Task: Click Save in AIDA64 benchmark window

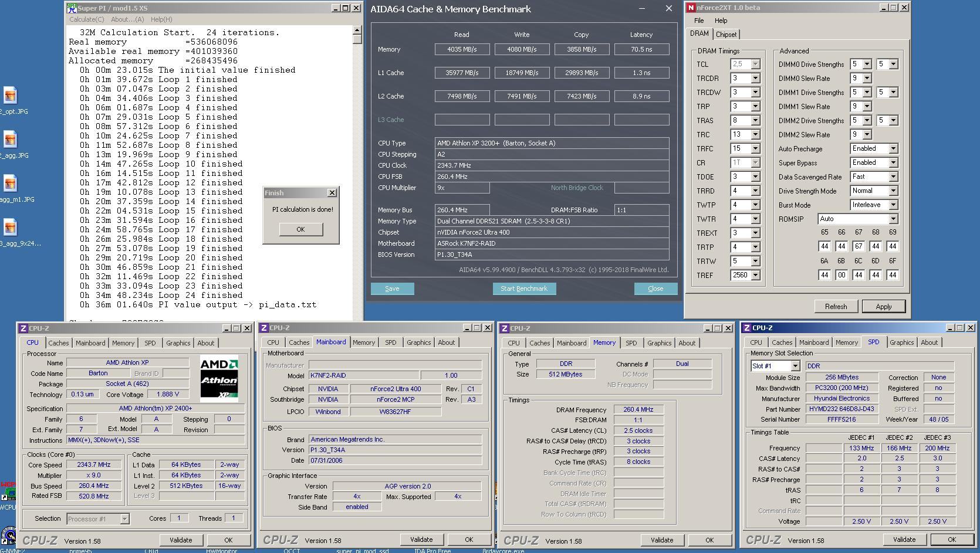Action: click(x=392, y=289)
